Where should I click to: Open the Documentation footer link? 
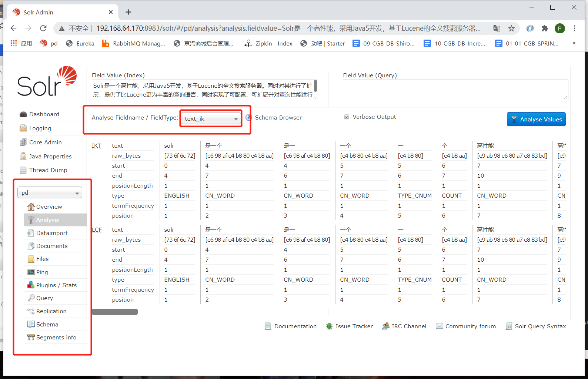(291, 326)
